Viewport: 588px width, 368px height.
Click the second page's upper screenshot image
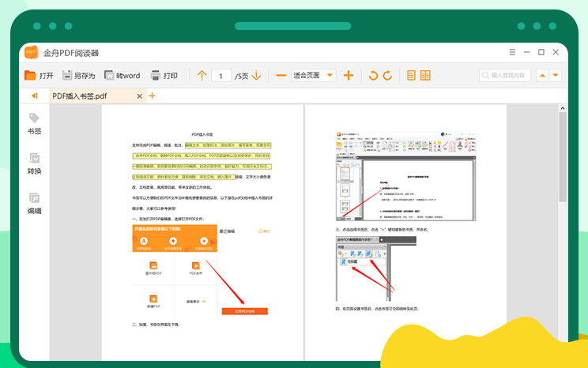click(x=405, y=176)
